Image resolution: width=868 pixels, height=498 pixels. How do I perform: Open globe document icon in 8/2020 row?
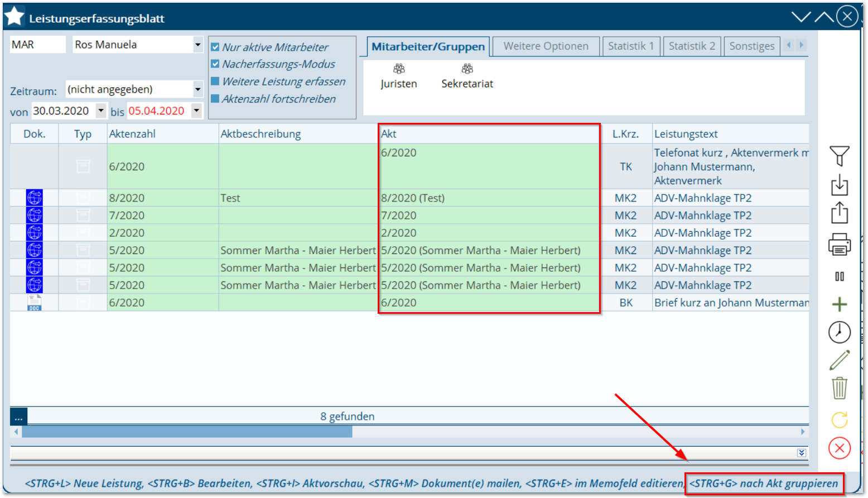(x=34, y=198)
